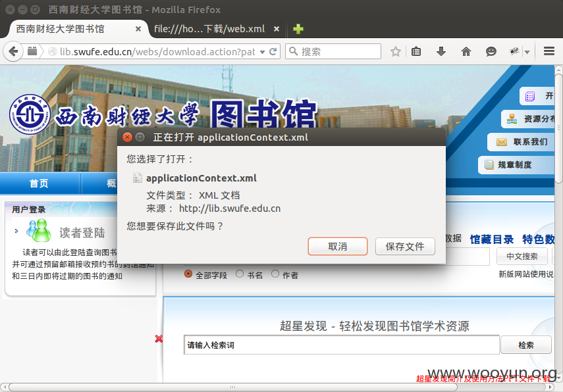The image size is (563, 392).
Task: Select the 全部字段 radio button
Action: (x=188, y=274)
